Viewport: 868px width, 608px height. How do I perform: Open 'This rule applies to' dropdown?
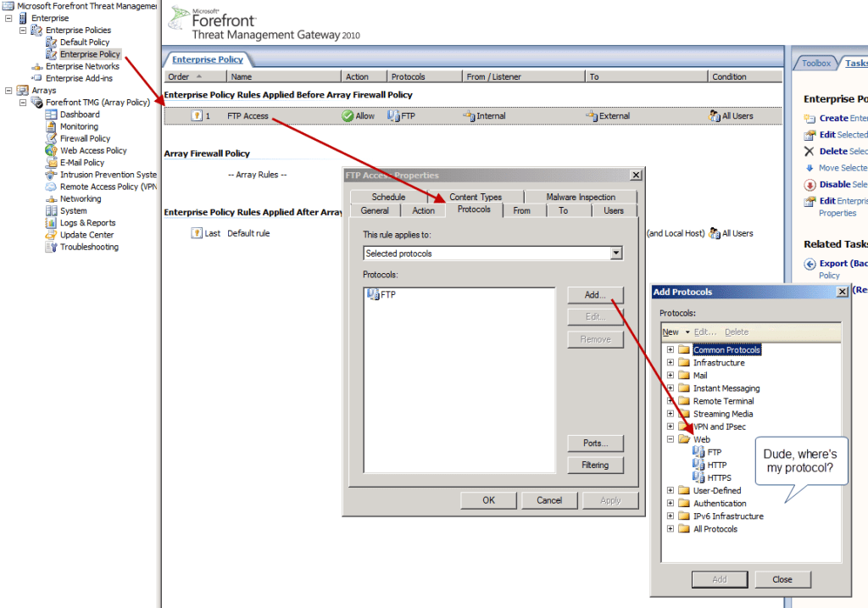tap(616, 253)
